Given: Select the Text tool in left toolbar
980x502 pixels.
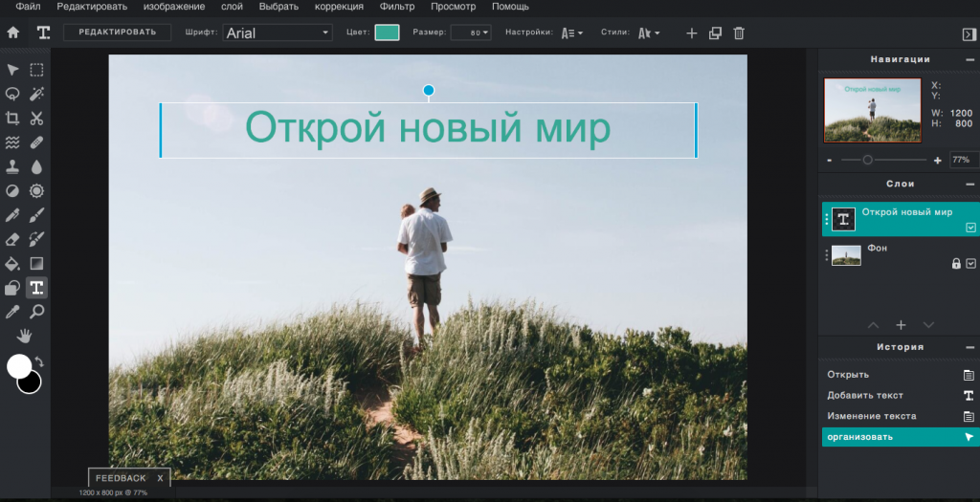Looking at the screenshot, I should pyautogui.click(x=37, y=288).
